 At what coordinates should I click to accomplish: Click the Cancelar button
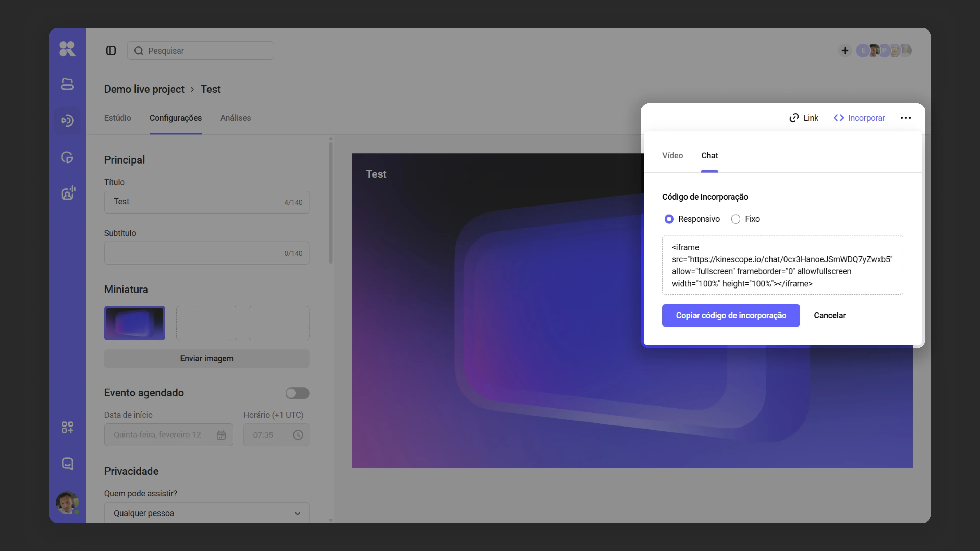(x=829, y=315)
